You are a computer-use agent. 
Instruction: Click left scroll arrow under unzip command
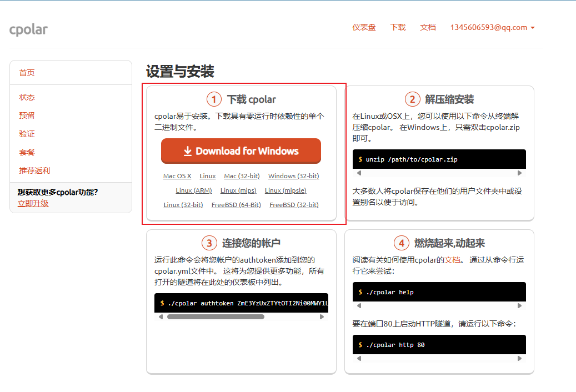[359, 173]
